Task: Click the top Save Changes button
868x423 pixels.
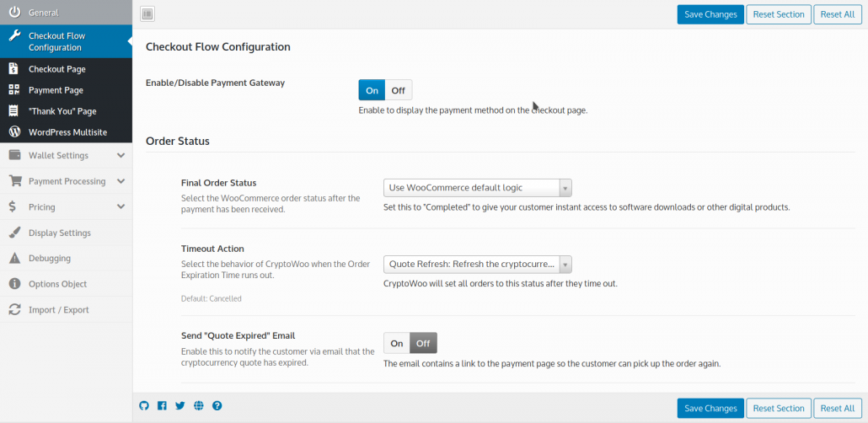Action: click(x=710, y=14)
